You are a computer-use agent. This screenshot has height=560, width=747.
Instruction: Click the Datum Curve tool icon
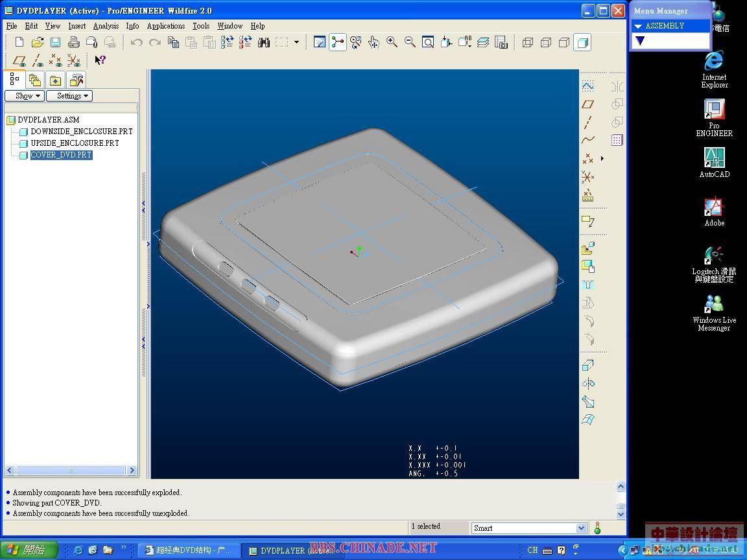[587, 139]
